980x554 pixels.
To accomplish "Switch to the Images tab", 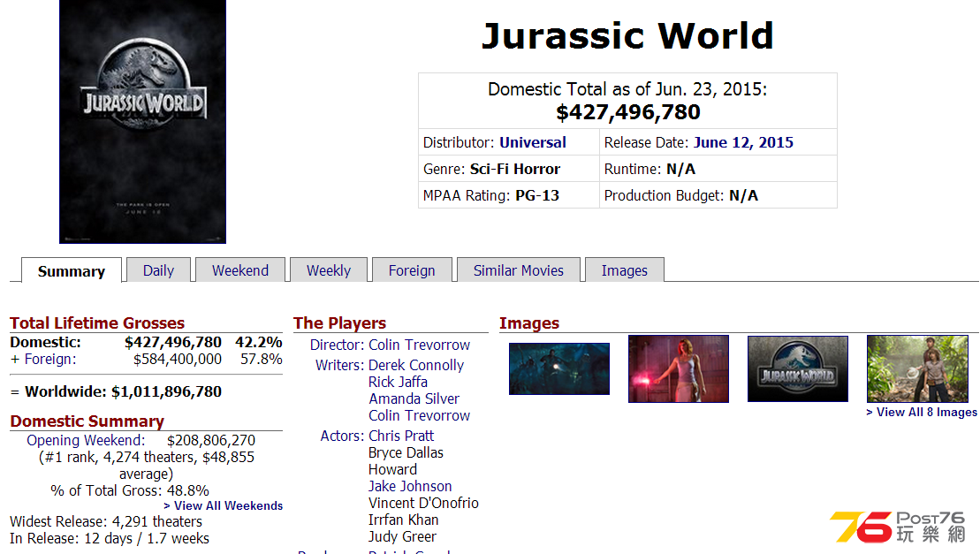I will (x=625, y=270).
